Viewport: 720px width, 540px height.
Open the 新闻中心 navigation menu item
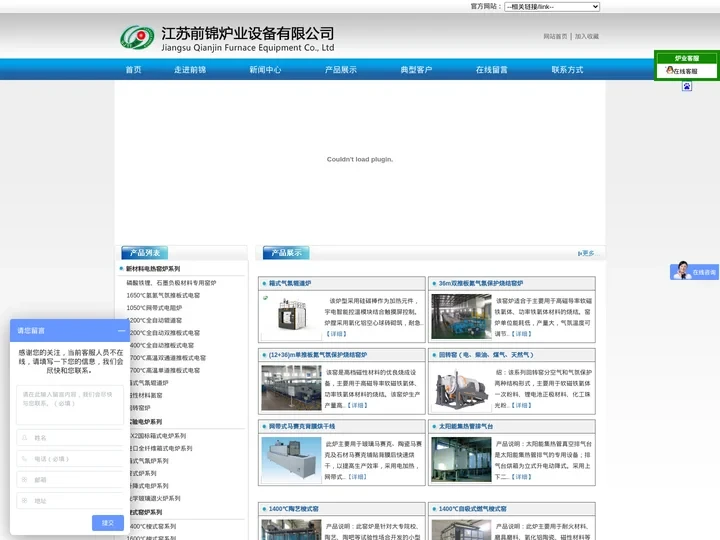265,70
